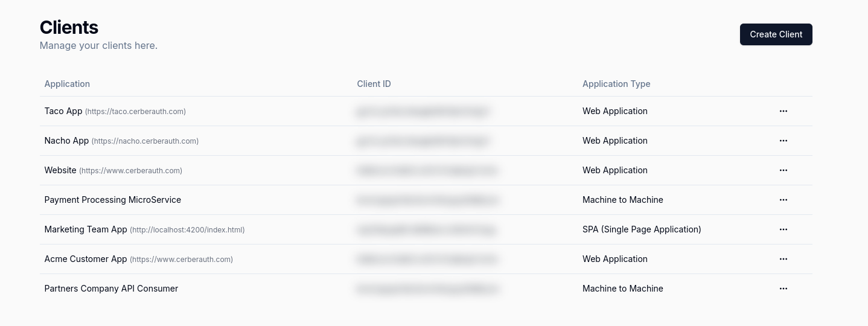Open actions menu for Taco App row

783,111
